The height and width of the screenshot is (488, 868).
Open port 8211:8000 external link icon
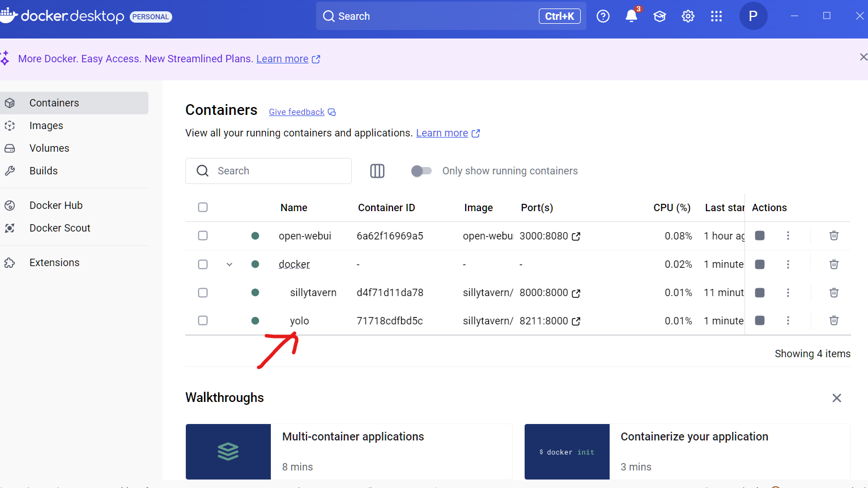click(576, 322)
